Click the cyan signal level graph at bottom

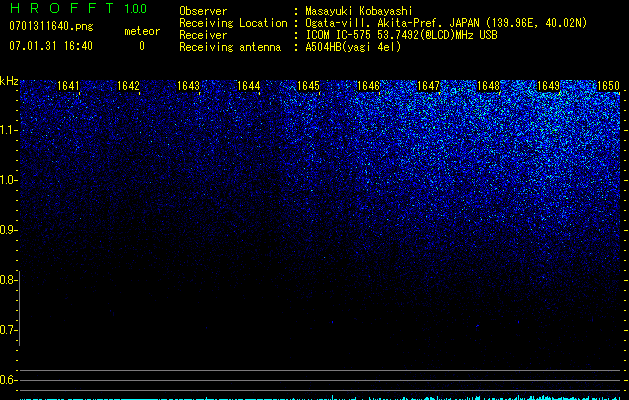[321, 398]
